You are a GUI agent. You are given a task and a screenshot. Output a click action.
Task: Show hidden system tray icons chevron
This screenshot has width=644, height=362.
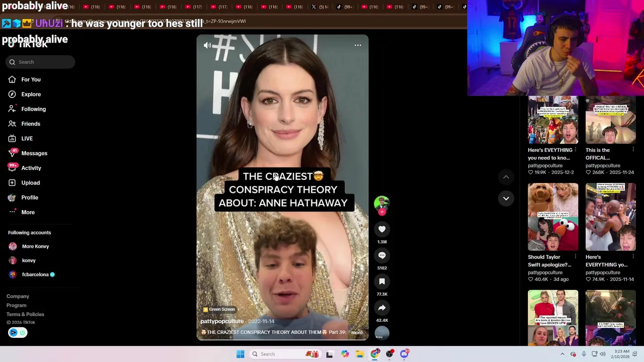click(562, 354)
